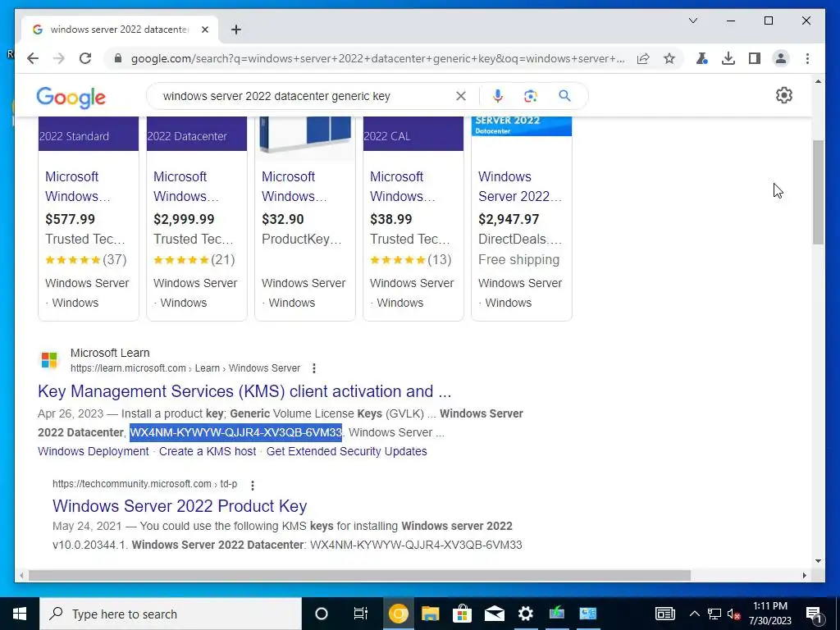840x630 pixels.
Task: Start voice search with microphone
Action: point(498,96)
